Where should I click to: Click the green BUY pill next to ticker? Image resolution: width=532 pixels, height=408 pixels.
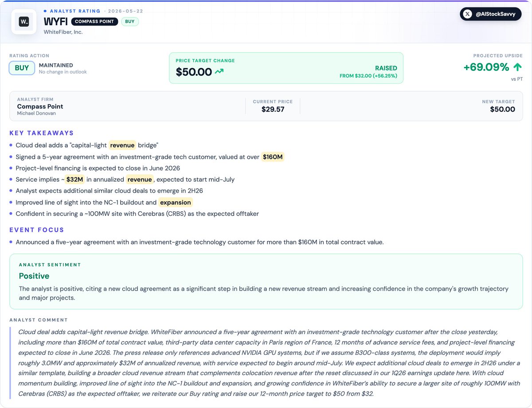pos(130,21)
